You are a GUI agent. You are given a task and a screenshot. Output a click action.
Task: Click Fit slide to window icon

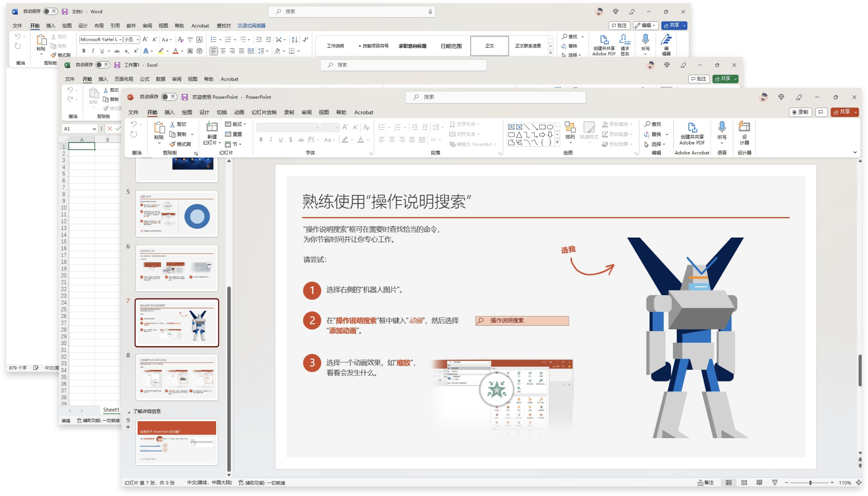(859, 482)
